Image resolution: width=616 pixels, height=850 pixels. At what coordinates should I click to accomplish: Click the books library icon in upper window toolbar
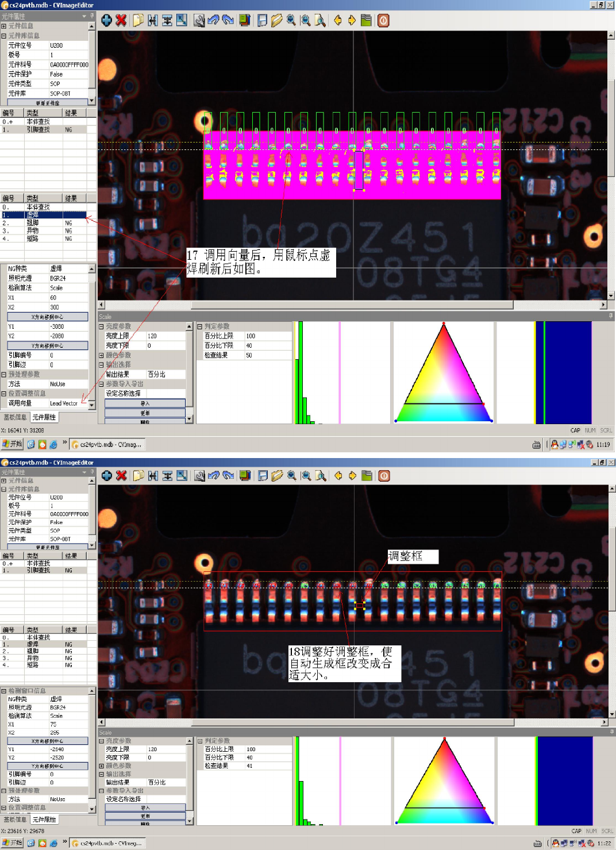245,21
